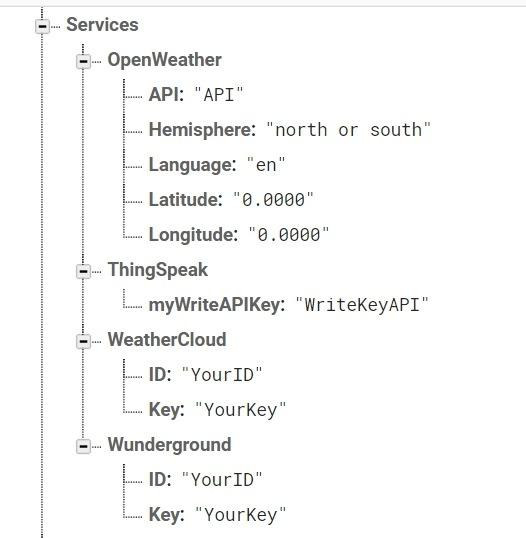The image size is (526, 538).
Task: Collapse the OpenWeather node
Action: click(x=83, y=61)
